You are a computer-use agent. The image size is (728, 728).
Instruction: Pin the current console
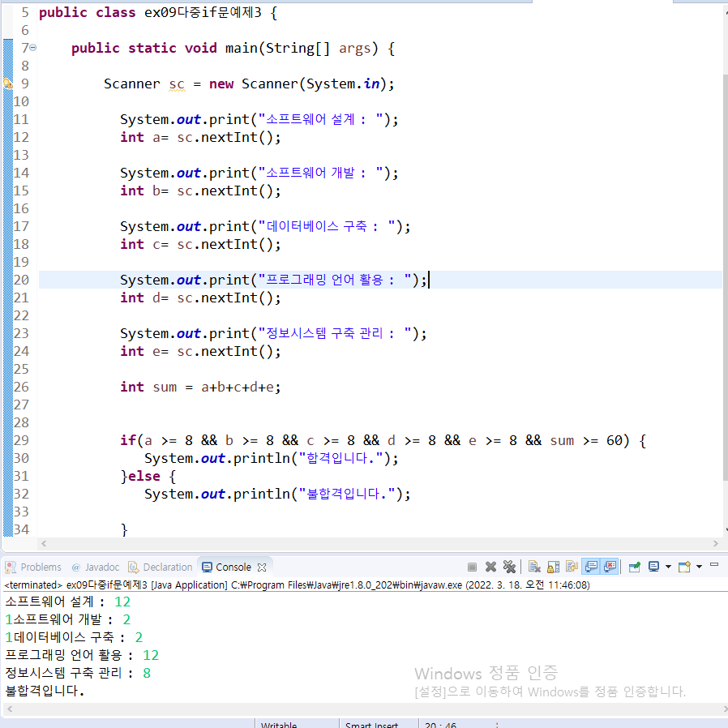tap(635, 567)
